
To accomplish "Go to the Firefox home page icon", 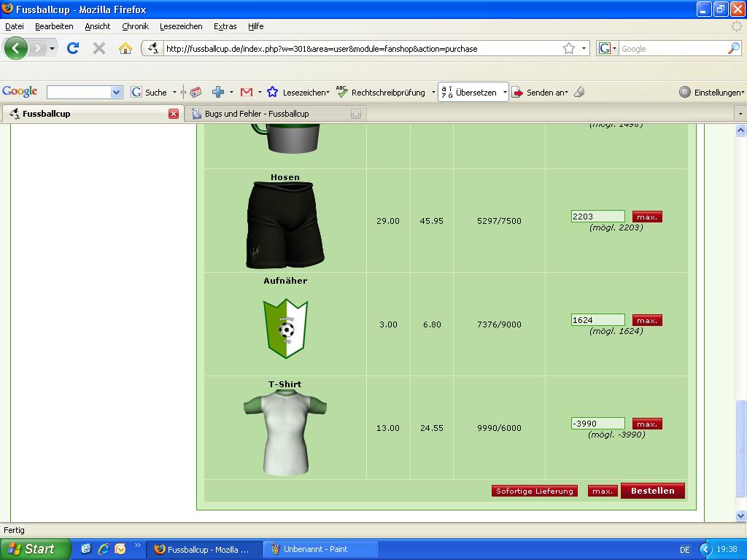I will [x=125, y=48].
